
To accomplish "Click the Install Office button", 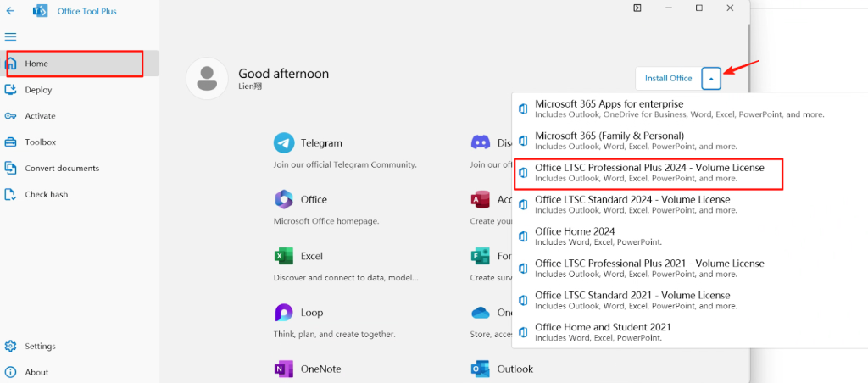I will pos(668,79).
